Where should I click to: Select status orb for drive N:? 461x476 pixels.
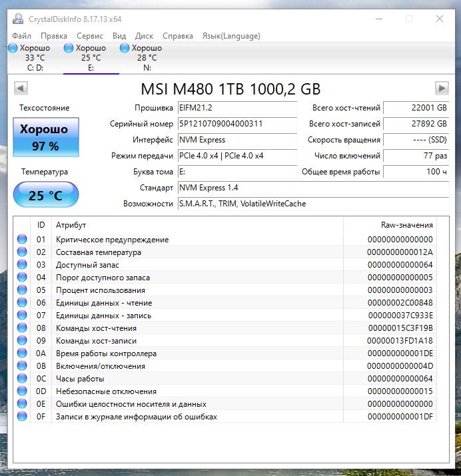pos(125,48)
